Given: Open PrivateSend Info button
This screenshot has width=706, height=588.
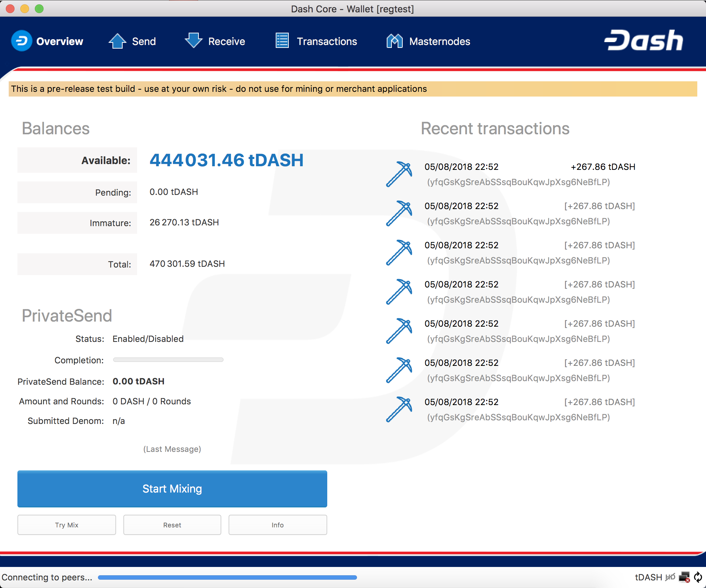Looking at the screenshot, I should click(x=278, y=525).
